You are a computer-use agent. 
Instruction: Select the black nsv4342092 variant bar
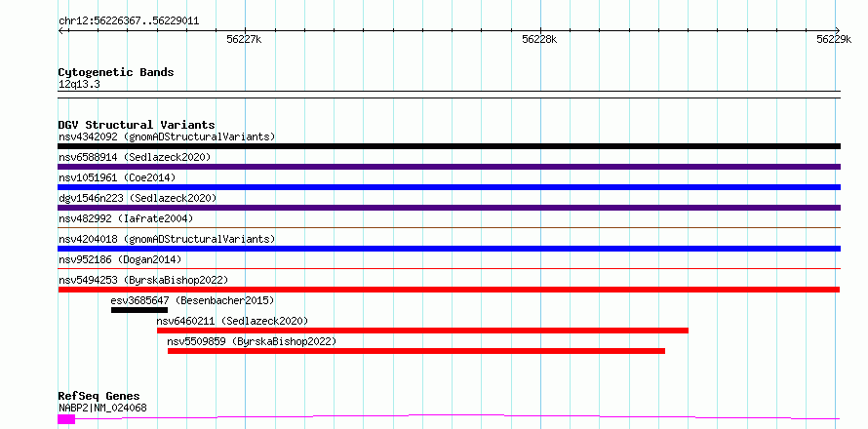tap(449, 146)
